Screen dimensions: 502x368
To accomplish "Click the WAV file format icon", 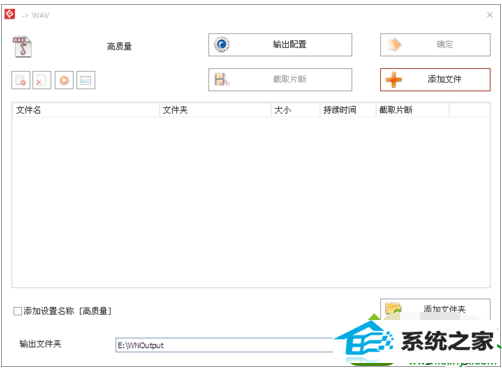I will 22,47.
